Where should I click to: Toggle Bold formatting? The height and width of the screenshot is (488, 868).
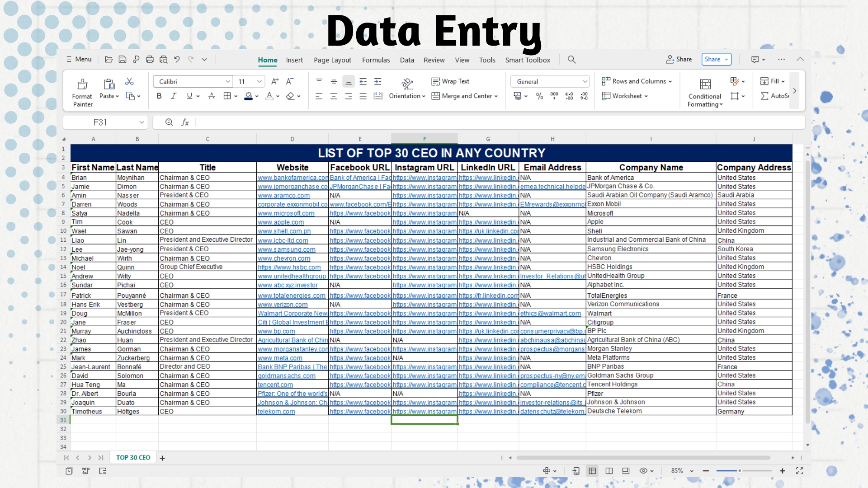click(159, 96)
